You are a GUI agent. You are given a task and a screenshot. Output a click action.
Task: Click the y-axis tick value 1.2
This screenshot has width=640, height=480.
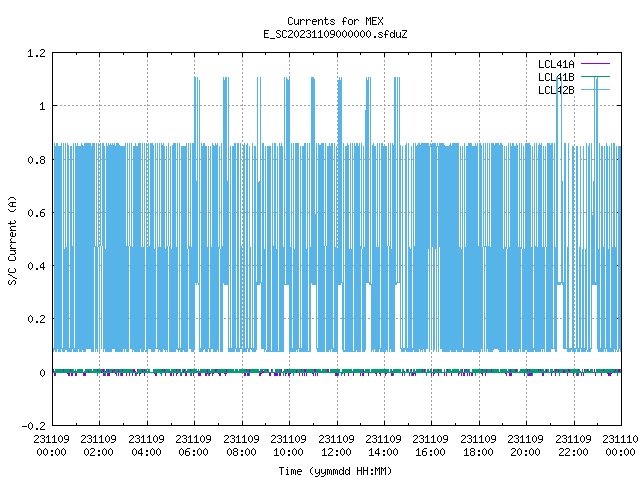coord(36,53)
